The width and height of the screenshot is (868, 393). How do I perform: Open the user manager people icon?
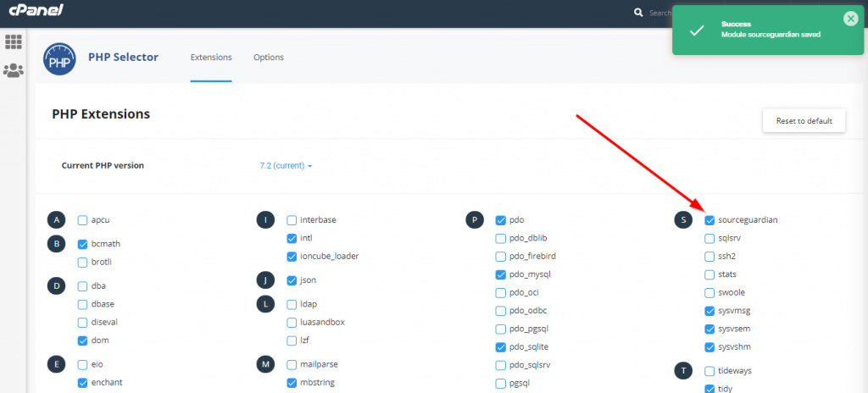click(14, 70)
